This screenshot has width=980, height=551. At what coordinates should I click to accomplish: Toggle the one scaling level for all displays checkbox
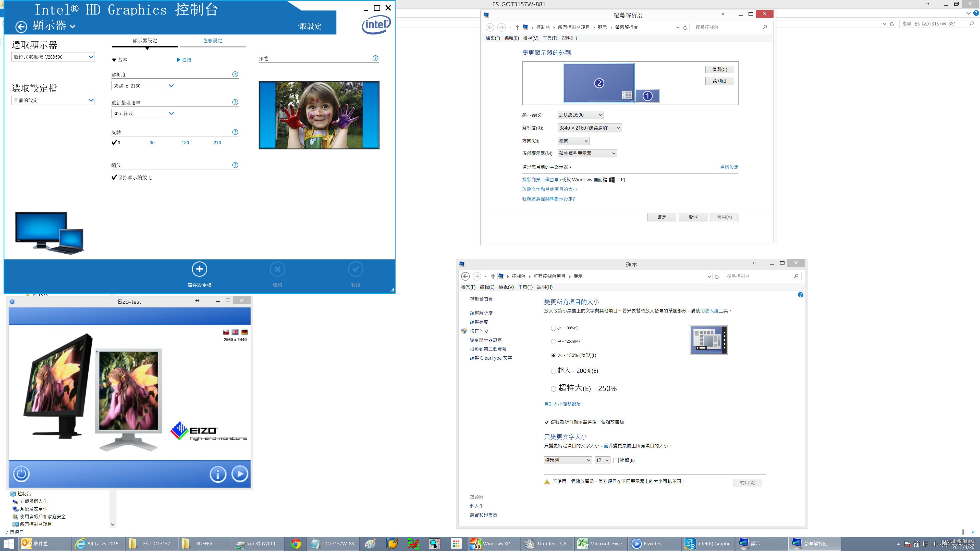(x=547, y=422)
